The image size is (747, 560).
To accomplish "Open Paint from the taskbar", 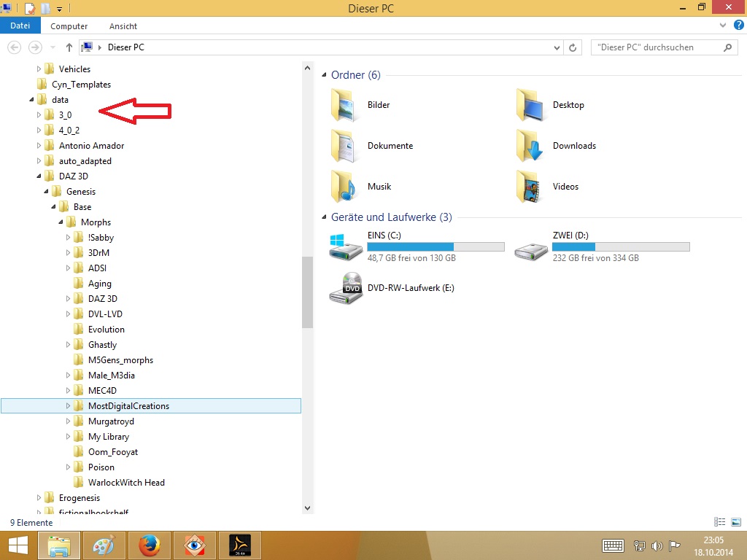I will (104, 545).
